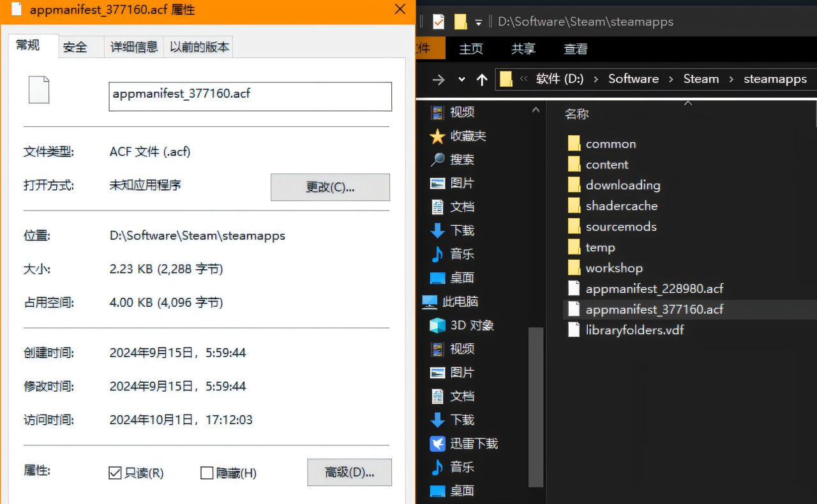817x504 pixels.
Task: Click the 软件 (D:) breadcrumb in the address bar
Action: 560,79
